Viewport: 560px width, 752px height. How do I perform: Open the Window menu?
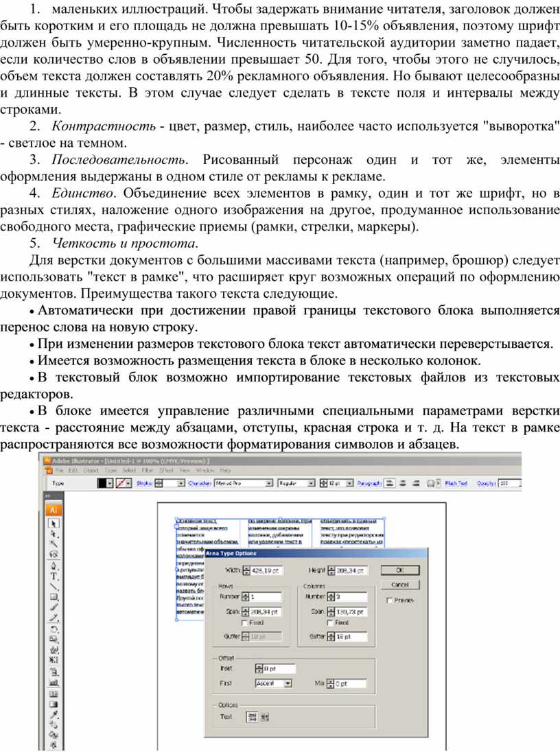pyautogui.click(x=205, y=471)
